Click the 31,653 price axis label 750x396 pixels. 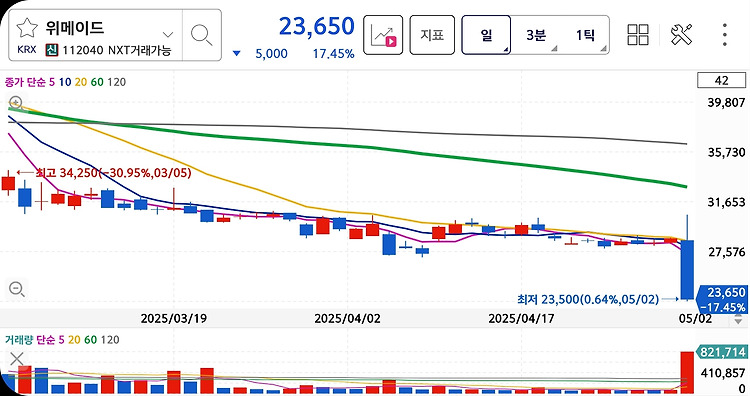click(726, 202)
